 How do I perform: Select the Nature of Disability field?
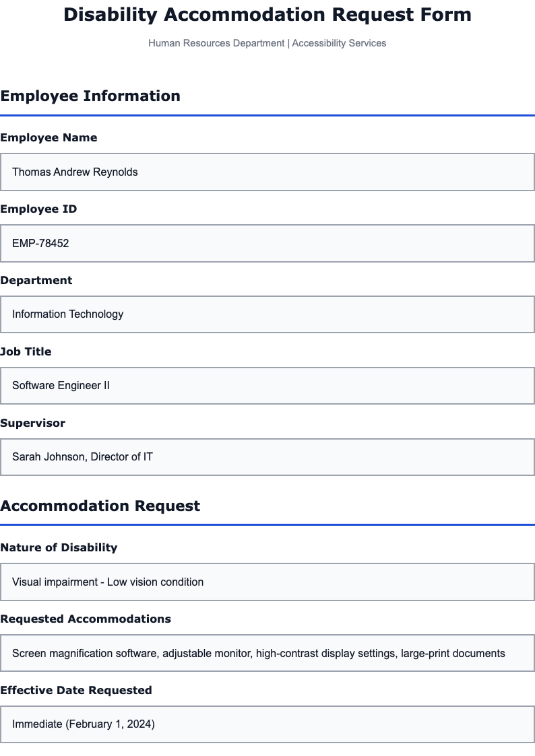click(x=267, y=582)
